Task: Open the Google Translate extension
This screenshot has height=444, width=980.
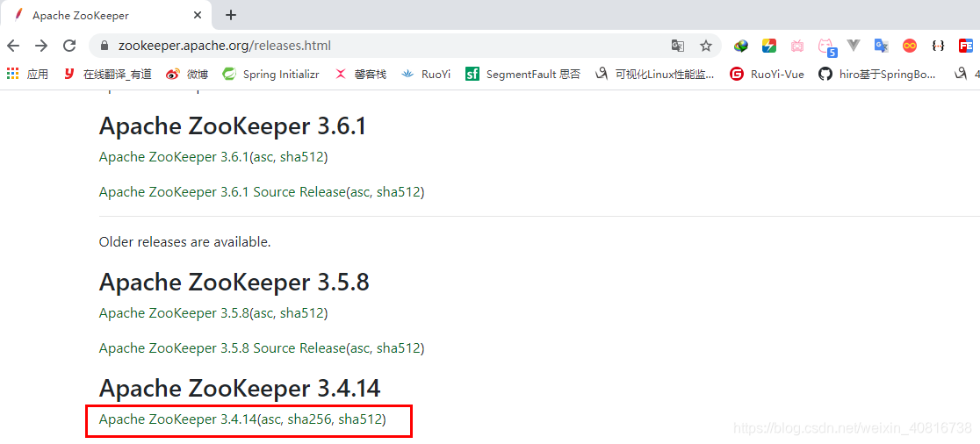Action: pos(882,46)
